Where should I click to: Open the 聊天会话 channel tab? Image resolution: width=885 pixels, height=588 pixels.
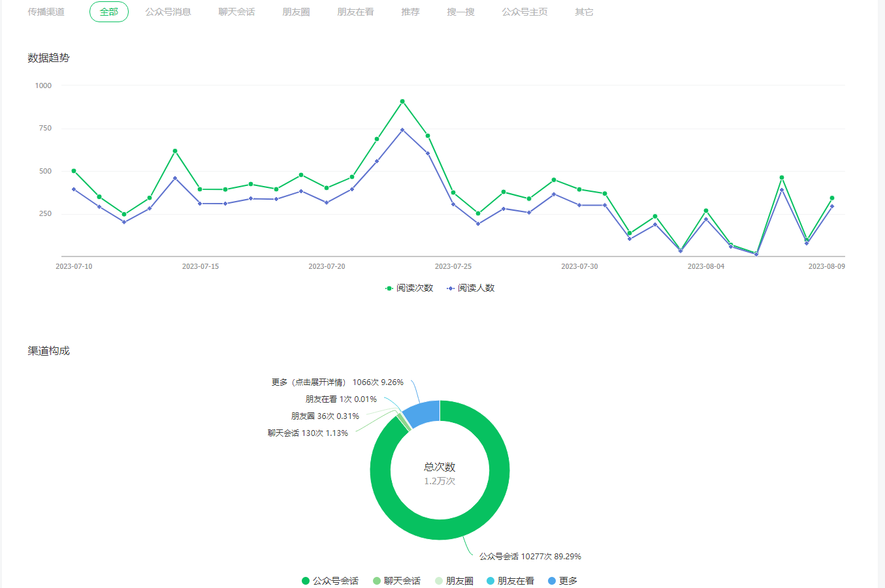click(236, 12)
